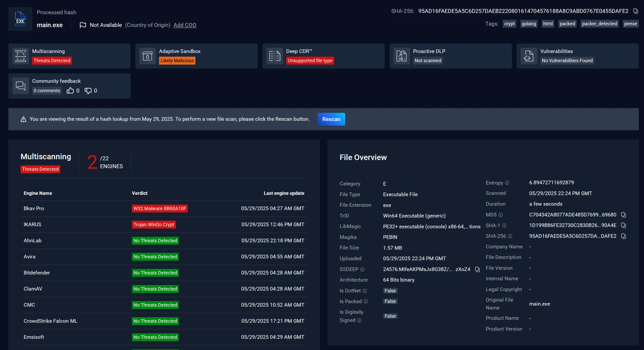The height and width of the screenshot is (350, 644).
Task: Copy the MD5 hash value
Action: 623,215
